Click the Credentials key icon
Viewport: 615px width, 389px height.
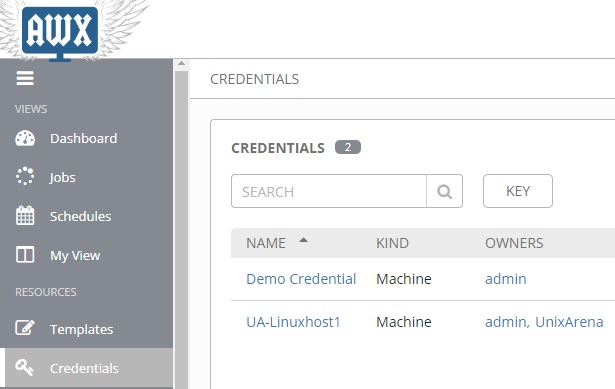24,368
